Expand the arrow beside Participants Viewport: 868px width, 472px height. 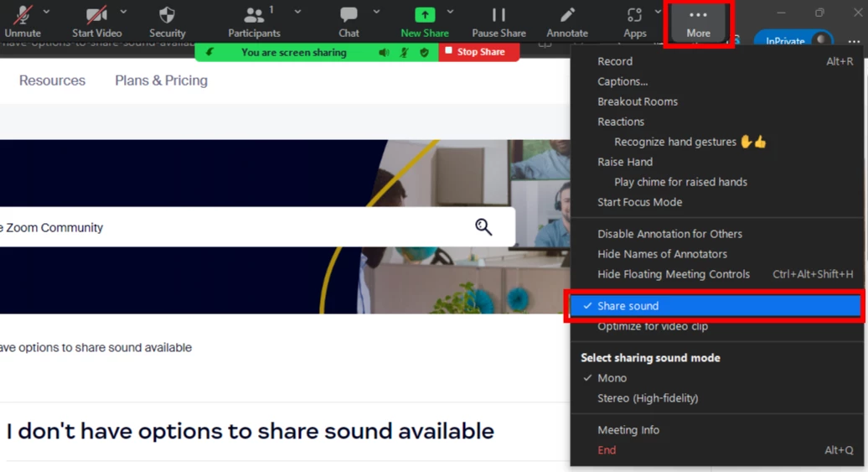click(x=297, y=11)
